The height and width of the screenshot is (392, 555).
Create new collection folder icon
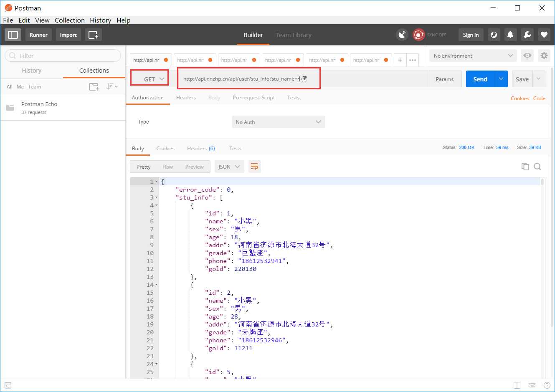pyautogui.click(x=94, y=86)
